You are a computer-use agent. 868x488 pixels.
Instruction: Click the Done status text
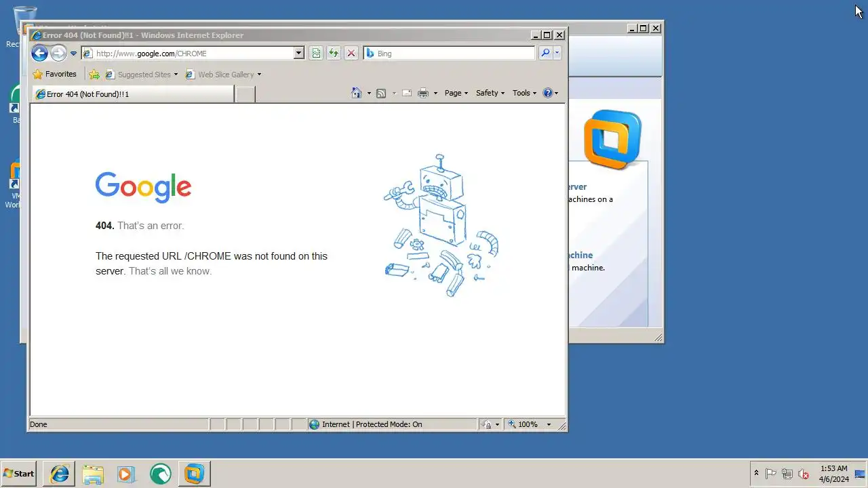39,424
